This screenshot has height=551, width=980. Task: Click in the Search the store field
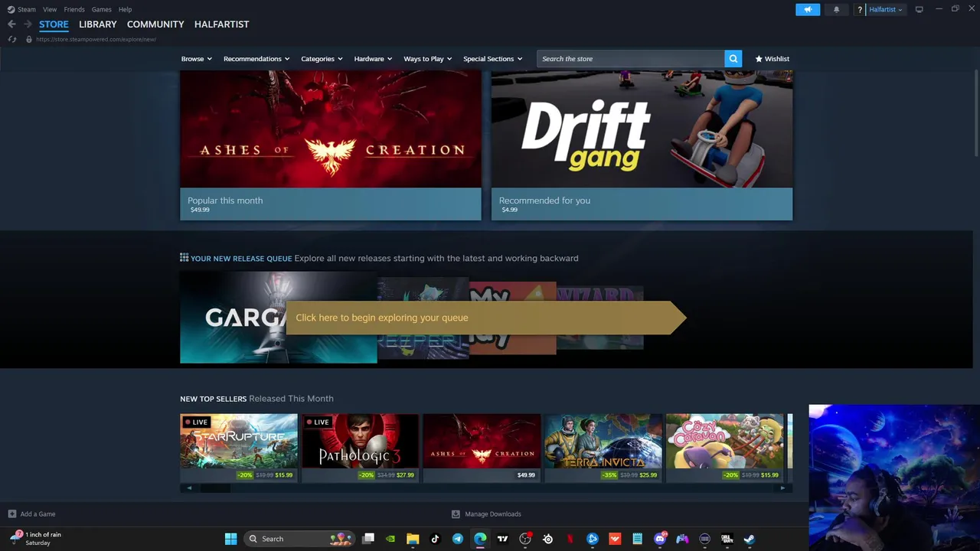tap(631, 59)
